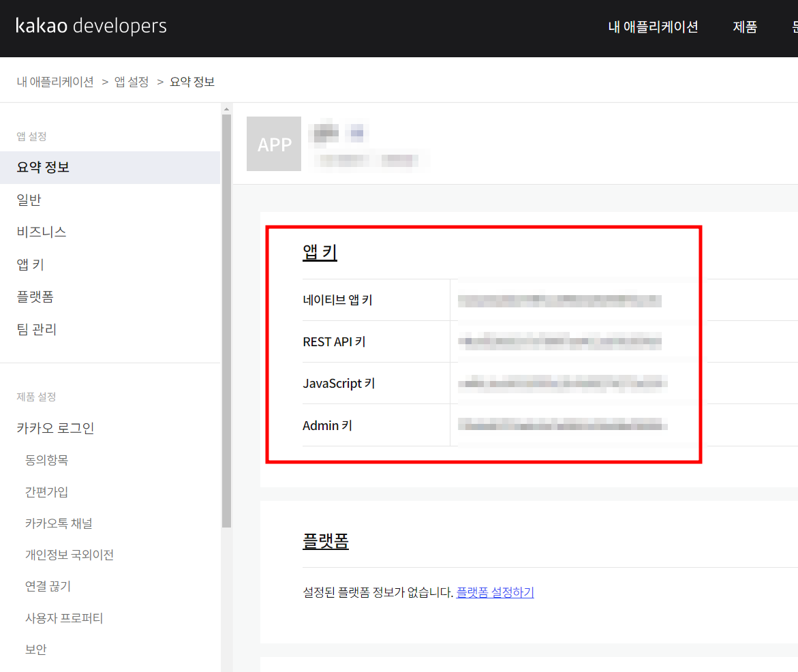
Task: Click the blurred 네이티브 앱 키 value
Action: click(x=559, y=301)
